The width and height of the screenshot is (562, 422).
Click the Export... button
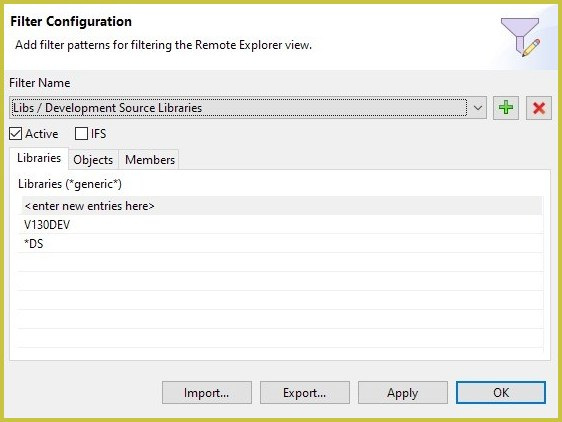[305, 393]
